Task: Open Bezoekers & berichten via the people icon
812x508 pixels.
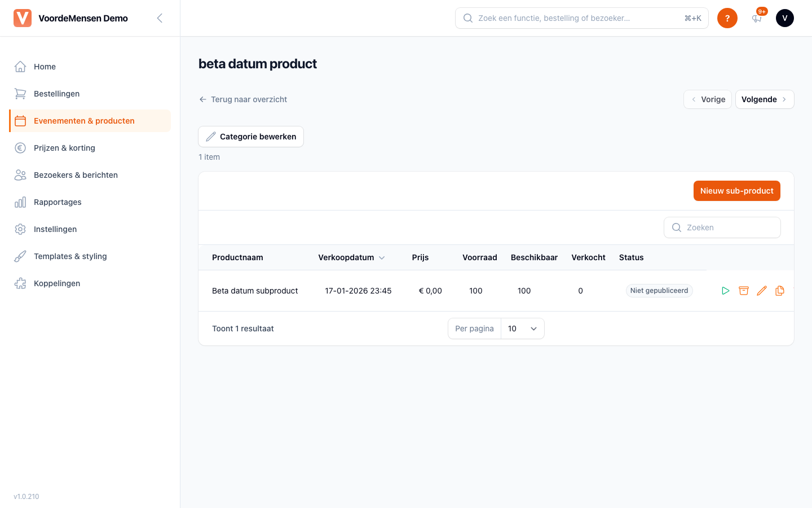Action: (20, 175)
